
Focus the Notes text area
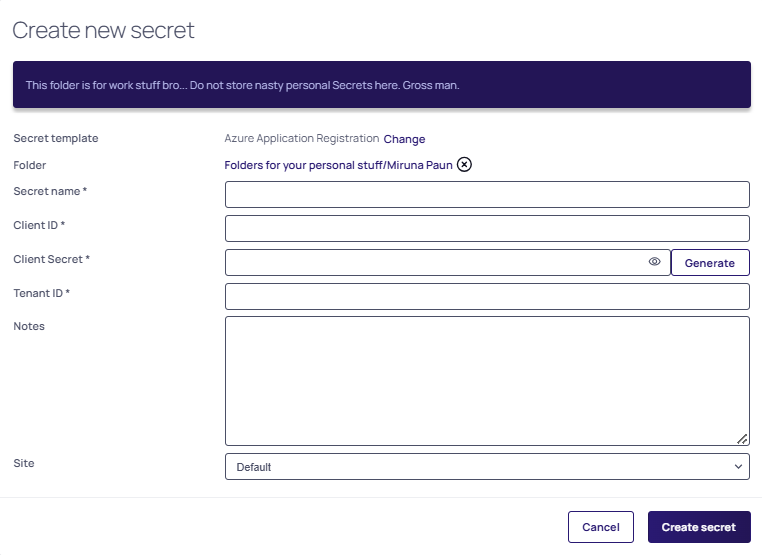pyautogui.click(x=487, y=381)
